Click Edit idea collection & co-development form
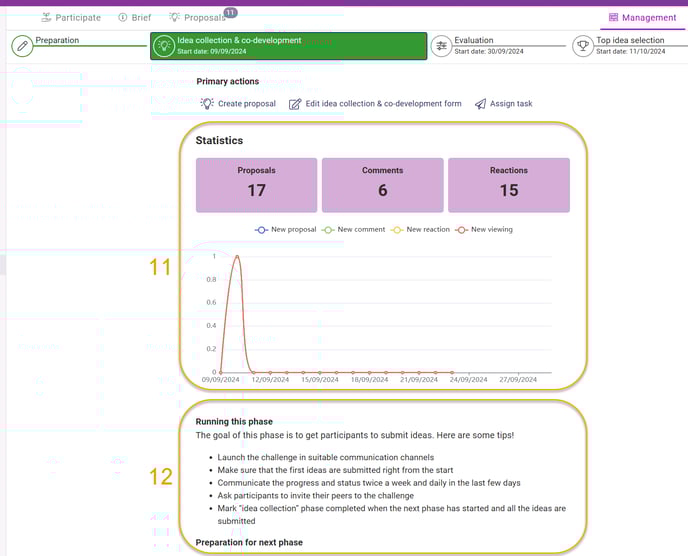The width and height of the screenshot is (688, 556). click(x=375, y=104)
